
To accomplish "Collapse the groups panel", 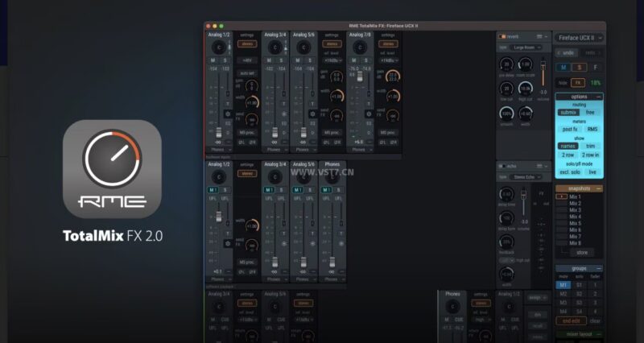I will (599, 269).
